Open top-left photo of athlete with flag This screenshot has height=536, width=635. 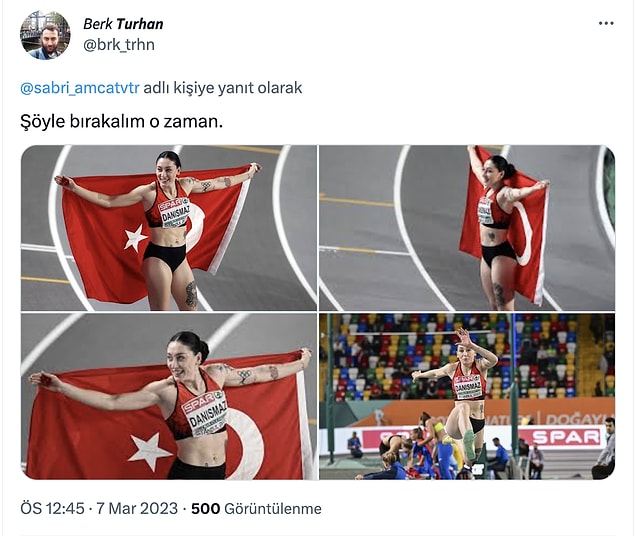(169, 228)
